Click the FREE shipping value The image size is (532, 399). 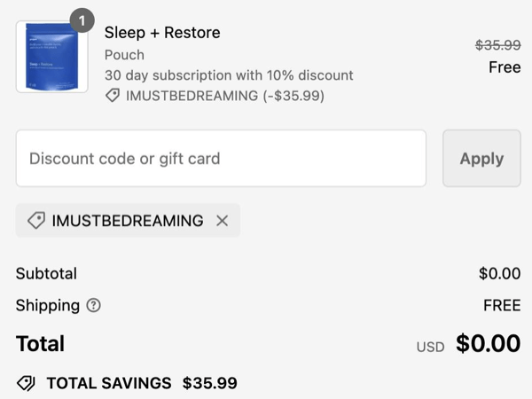coord(502,306)
